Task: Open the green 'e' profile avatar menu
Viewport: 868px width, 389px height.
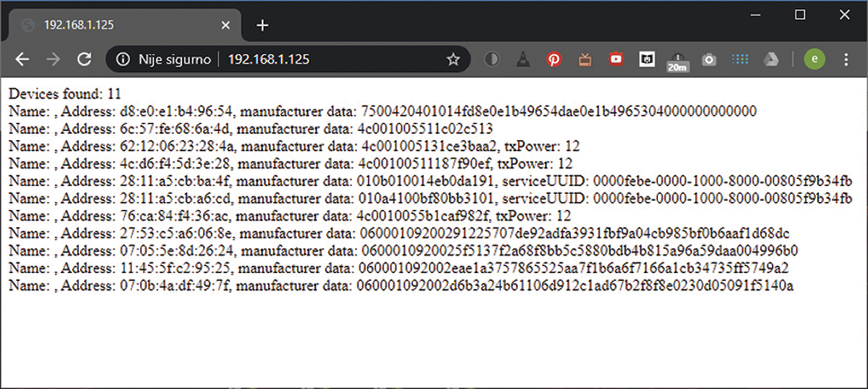Action: coord(814,59)
